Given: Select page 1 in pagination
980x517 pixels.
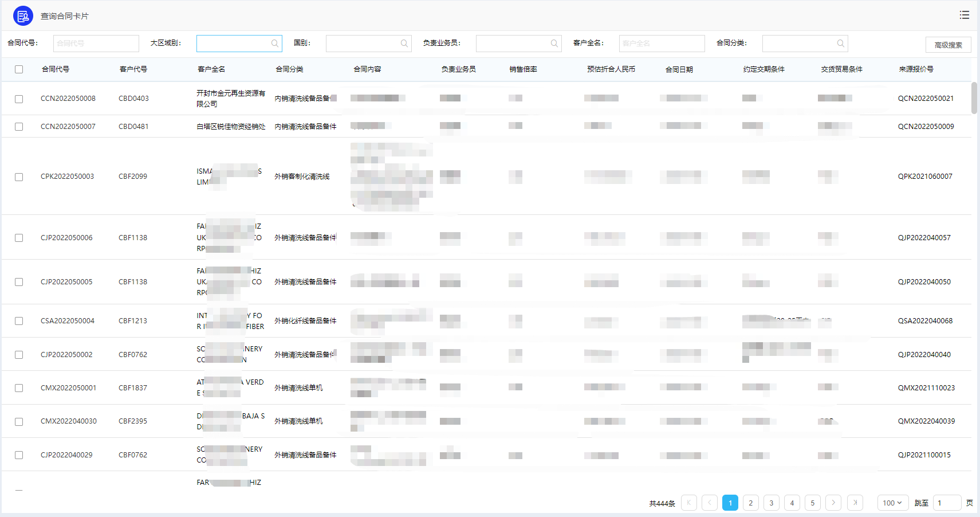Looking at the screenshot, I should click(x=730, y=503).
